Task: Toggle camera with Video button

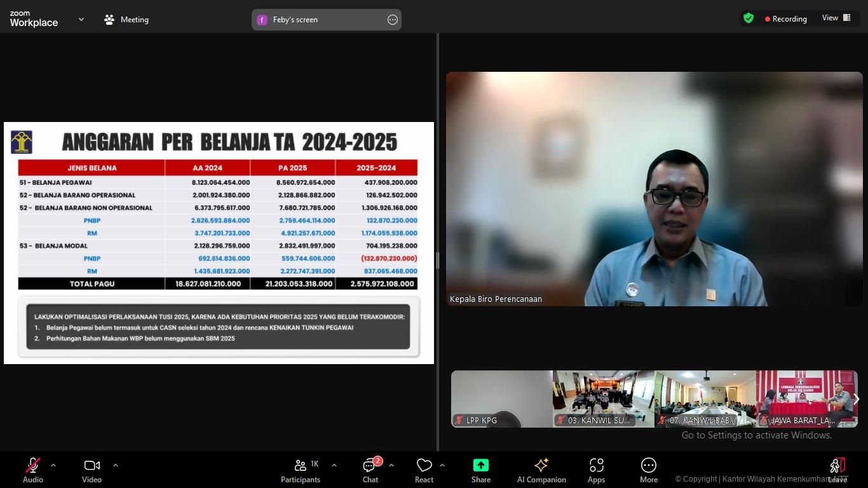Action: [92, 470]
